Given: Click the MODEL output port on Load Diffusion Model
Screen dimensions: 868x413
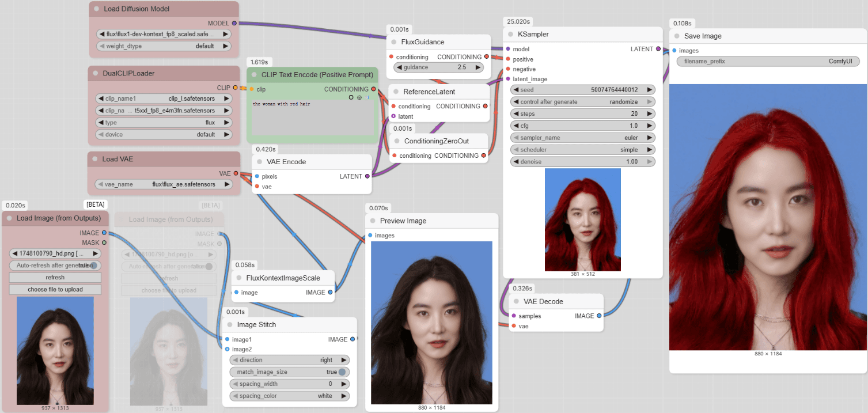Looking at the screenshot, I should point(234,23).
